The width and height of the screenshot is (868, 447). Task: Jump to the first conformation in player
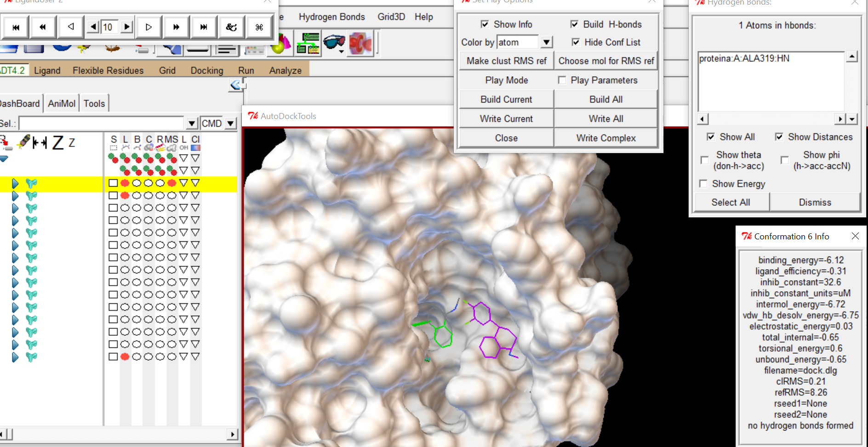tap(16, 27)
